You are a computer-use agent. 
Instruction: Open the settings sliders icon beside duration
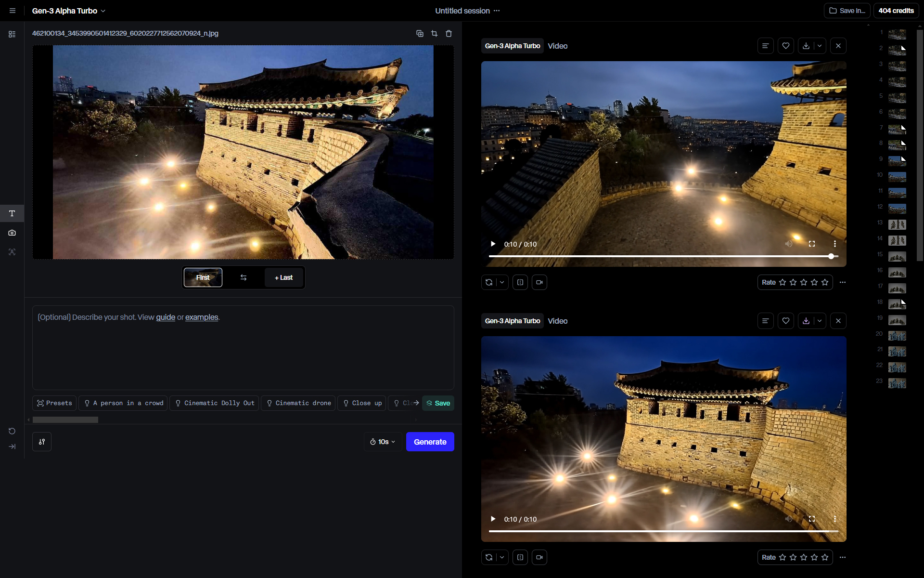click(x=42, y=442)
